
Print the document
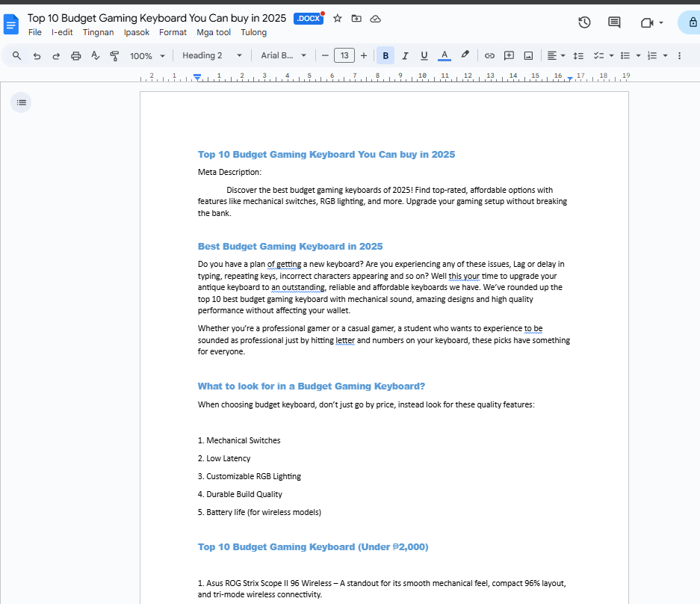[76, 56]
